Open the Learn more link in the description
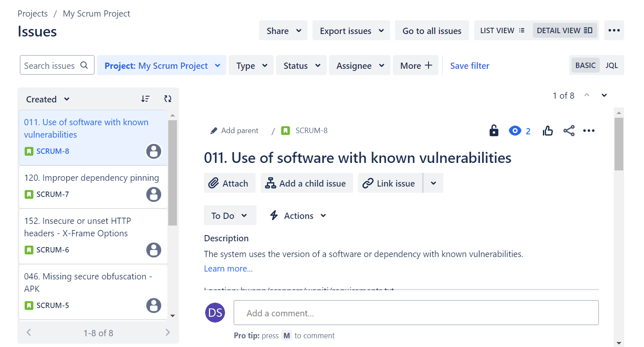Viewport: 644px width, 347px height. [228, 268]
